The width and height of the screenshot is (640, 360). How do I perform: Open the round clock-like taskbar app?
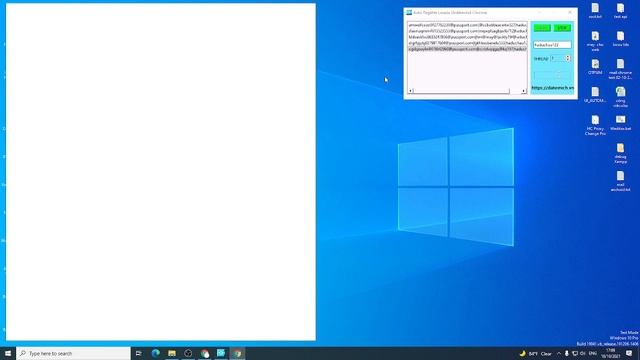188,353
